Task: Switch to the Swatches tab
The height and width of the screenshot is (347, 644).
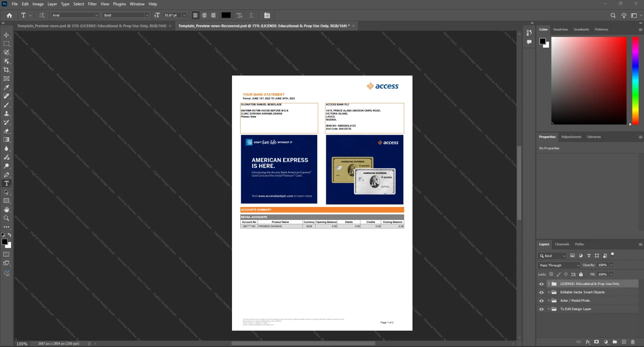Action: pyautogui.click(x=561, y=29)
